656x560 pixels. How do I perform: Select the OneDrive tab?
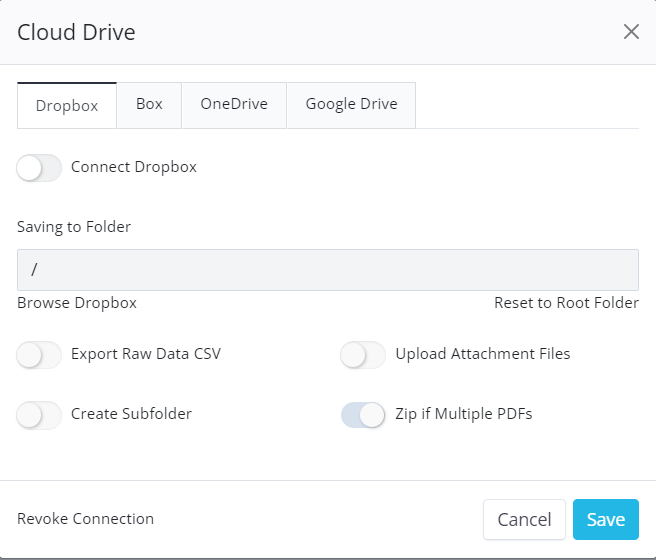coord(234,104)
